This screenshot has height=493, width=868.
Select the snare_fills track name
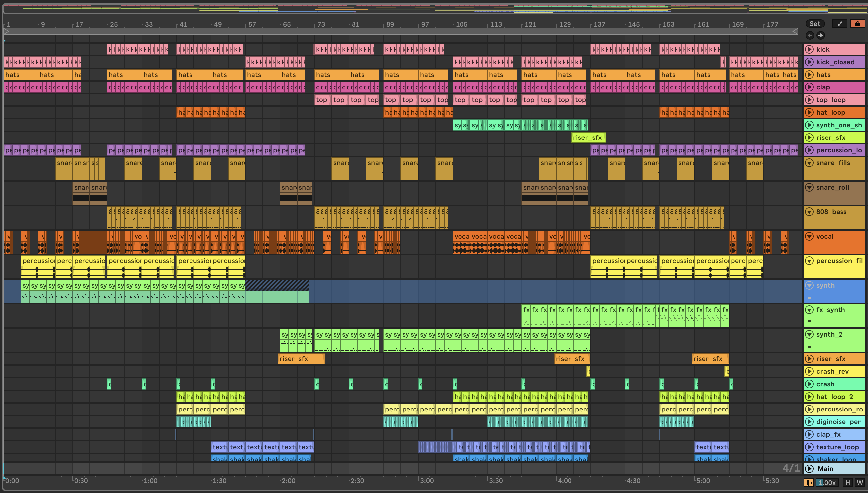click(833, 163)
